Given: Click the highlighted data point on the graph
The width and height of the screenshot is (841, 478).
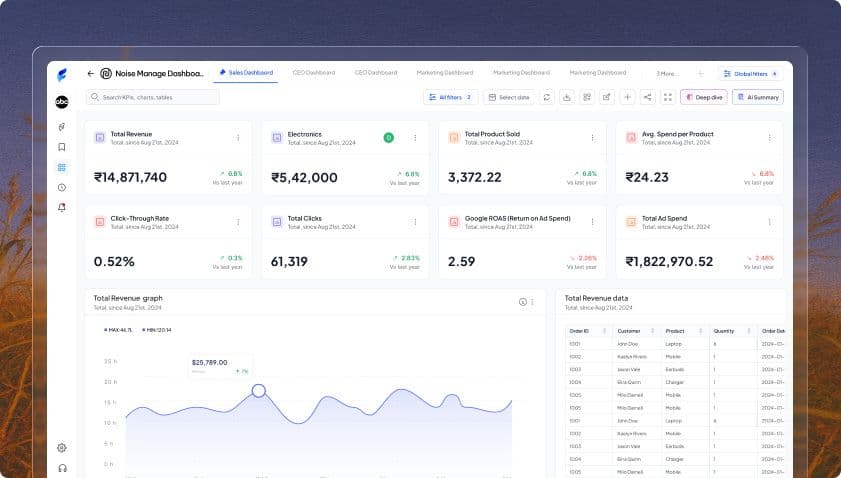Looking at the screenshot, I should 259,391.
